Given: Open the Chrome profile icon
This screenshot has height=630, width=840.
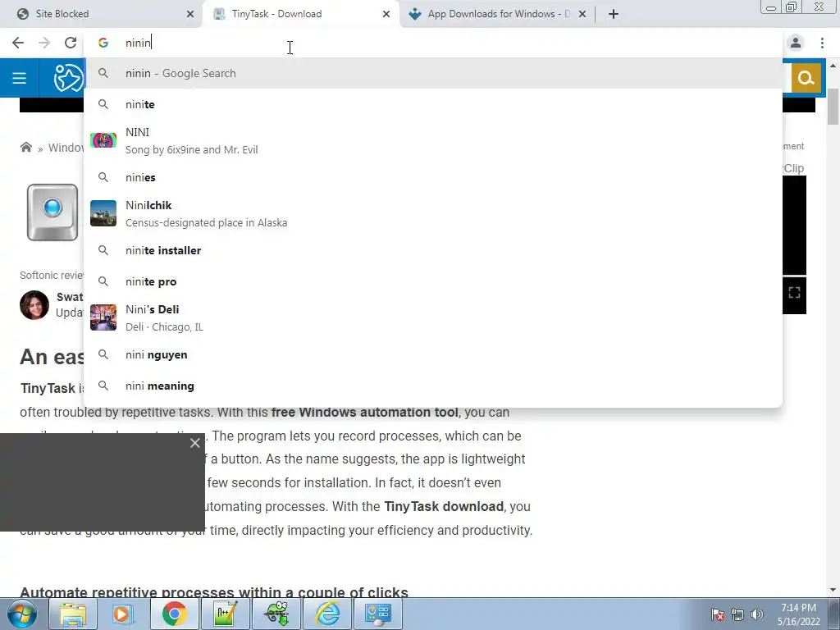Looking at the screenshot, I should [x=796, y=43].
